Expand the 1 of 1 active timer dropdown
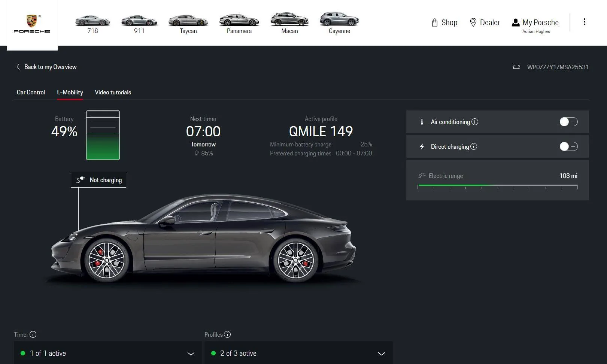 108,353
